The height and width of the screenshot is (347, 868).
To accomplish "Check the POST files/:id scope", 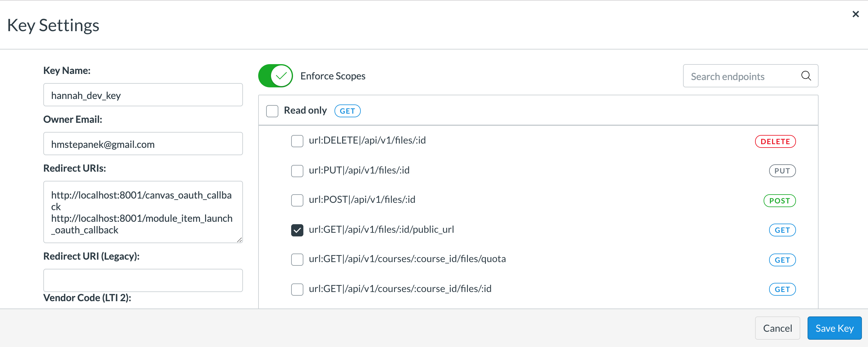I will (x=297, y=200).
